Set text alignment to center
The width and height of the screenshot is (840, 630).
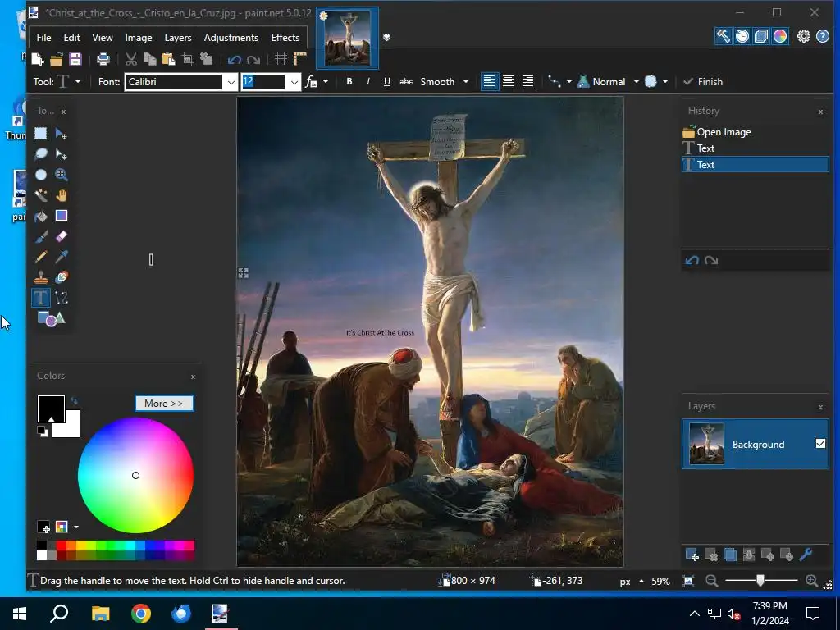click(x=509, y=81)
